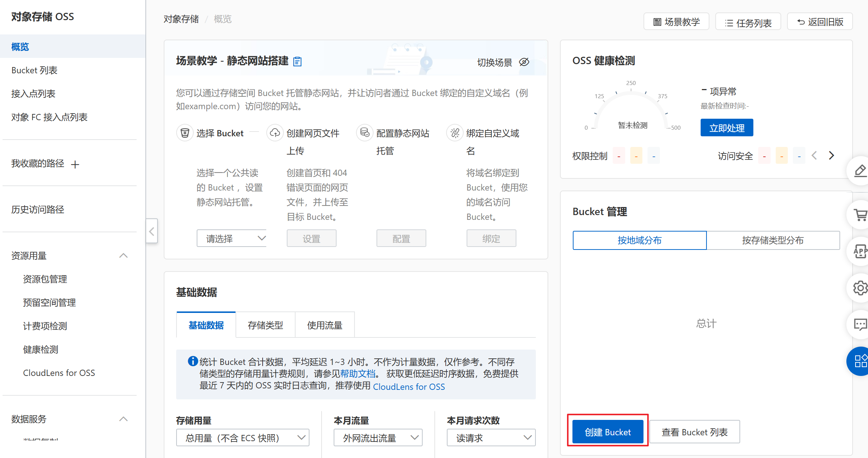The image size is (868, 458).
Task: Open the 请选择 Bucket dropdown
Action: (231, 239)
